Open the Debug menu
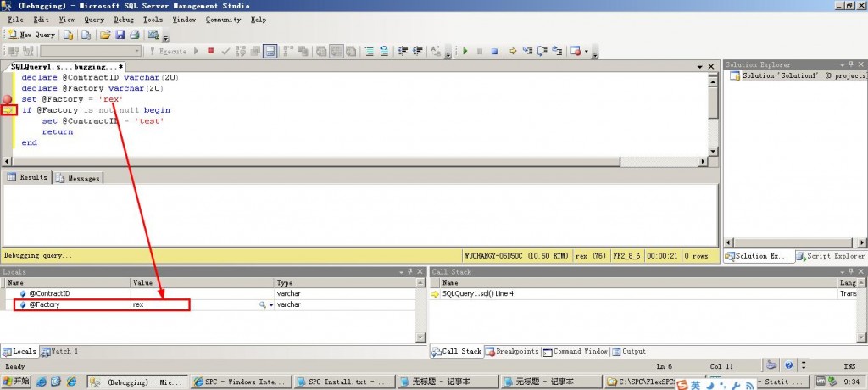This screenshot has height=390, width=868. 124,19
